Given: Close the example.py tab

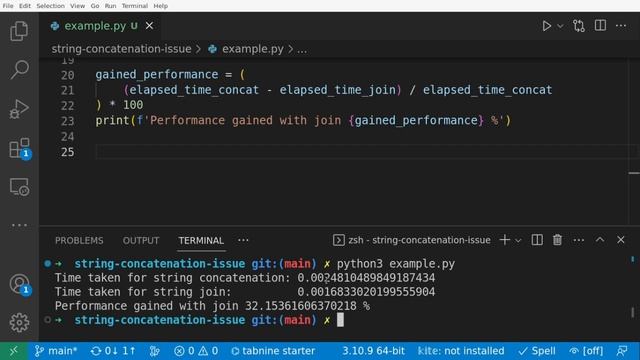Looking at the screenshot, I should 149,26.
